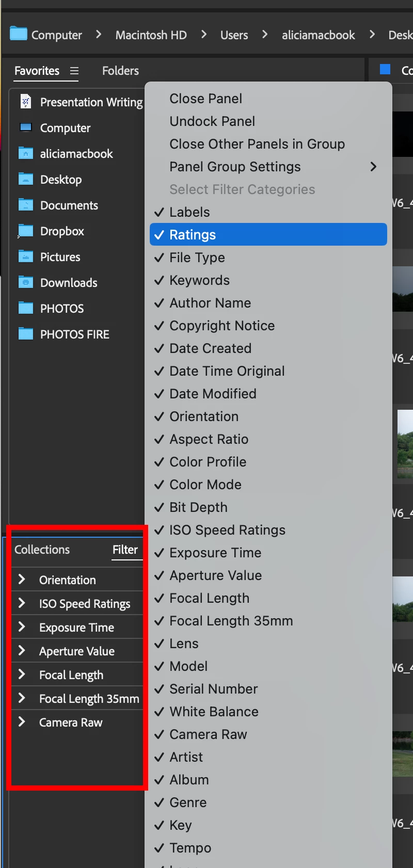Screen dimensions: 413x868
Task: Click the Computer folder icon in the path bar
Action: [x=19, y=34]
